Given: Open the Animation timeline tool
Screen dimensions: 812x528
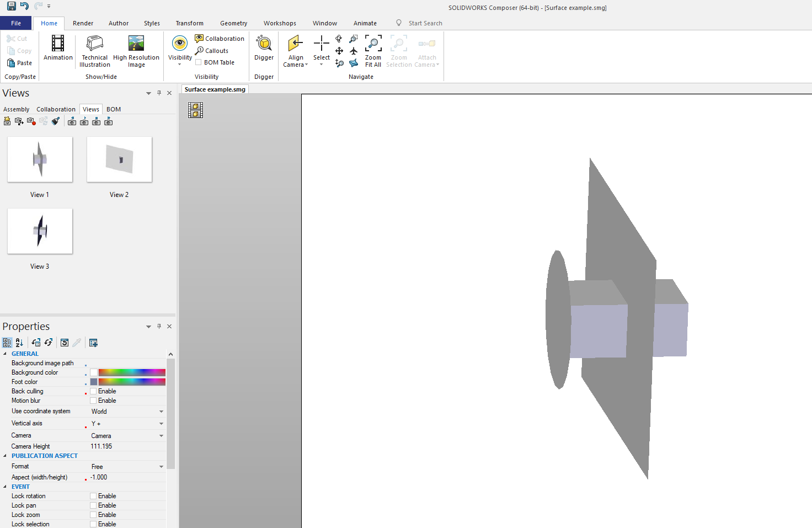Looking at the screenshot, I should pos(58,47).
